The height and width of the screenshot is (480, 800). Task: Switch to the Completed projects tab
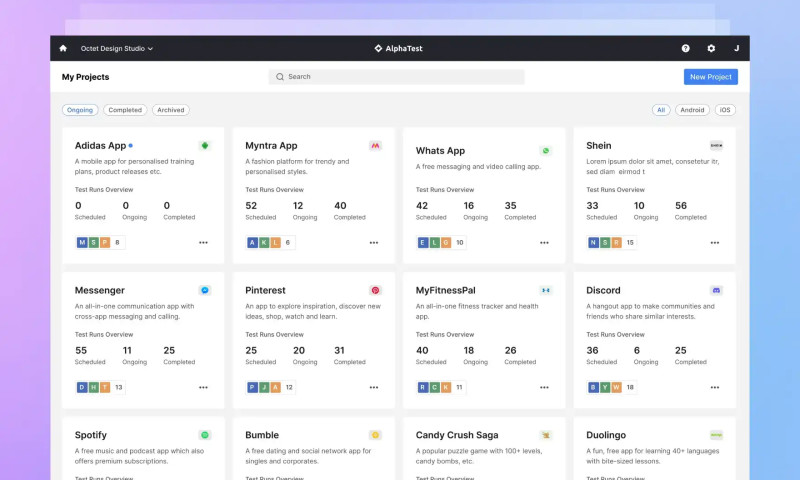(125, 110)
